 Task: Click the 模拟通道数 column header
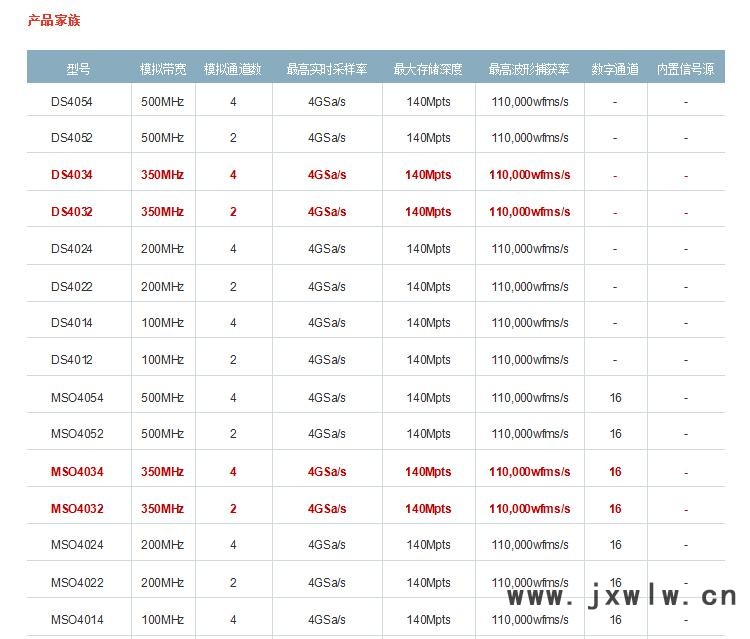pos(233,69)
